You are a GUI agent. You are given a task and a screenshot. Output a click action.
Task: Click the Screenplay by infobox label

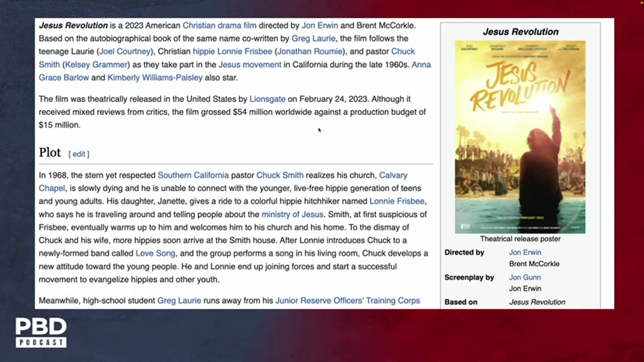[469, 278]
